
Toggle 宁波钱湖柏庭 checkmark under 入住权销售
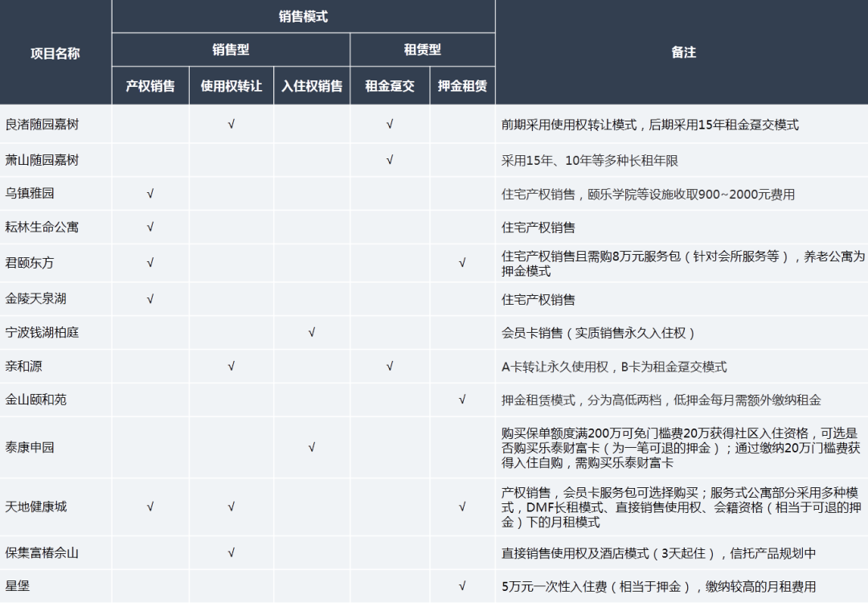coord(311,333)
